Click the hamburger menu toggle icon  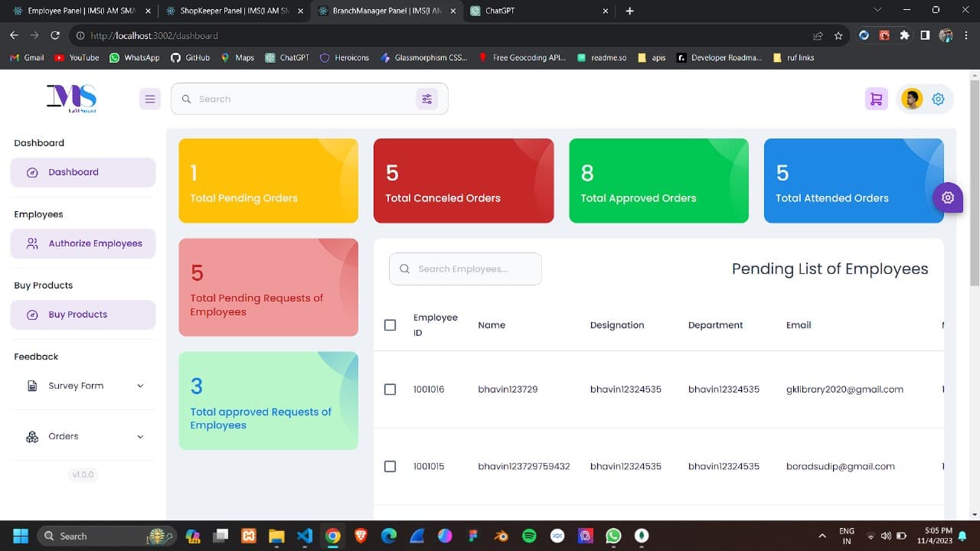point(150,99)
